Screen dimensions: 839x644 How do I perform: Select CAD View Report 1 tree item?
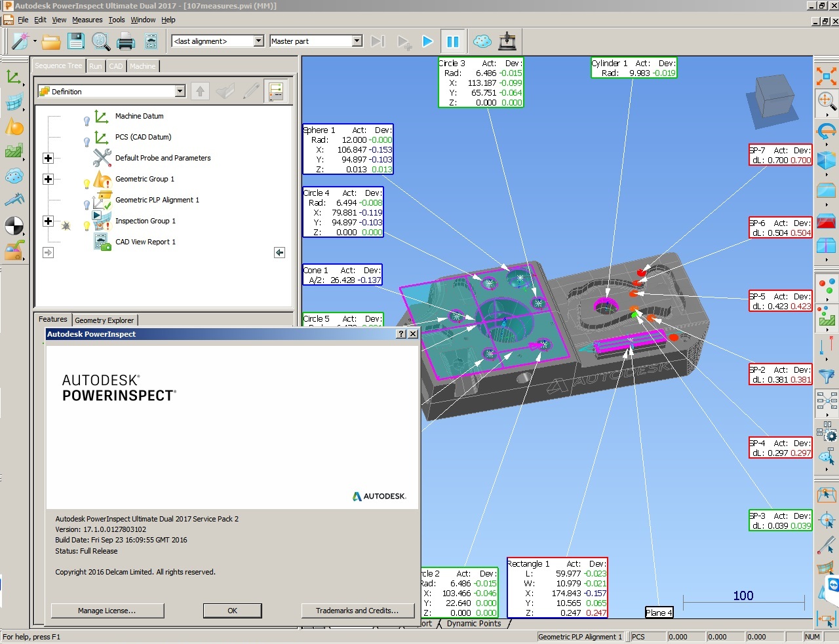tap(146, 242)
